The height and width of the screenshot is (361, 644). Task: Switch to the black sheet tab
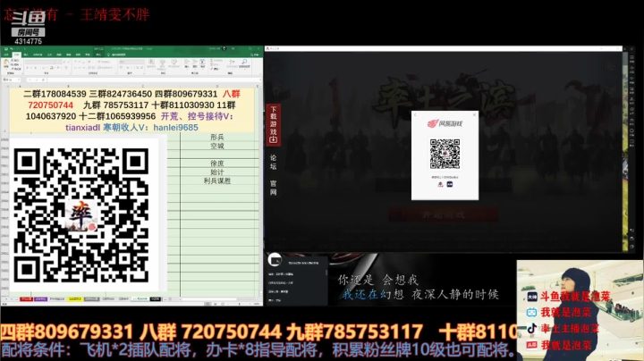point(156,299)
